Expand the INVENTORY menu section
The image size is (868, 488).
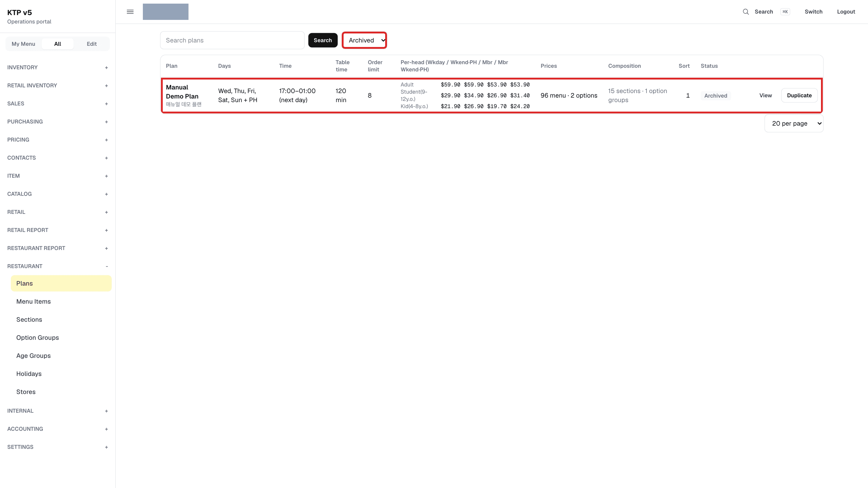58,67
